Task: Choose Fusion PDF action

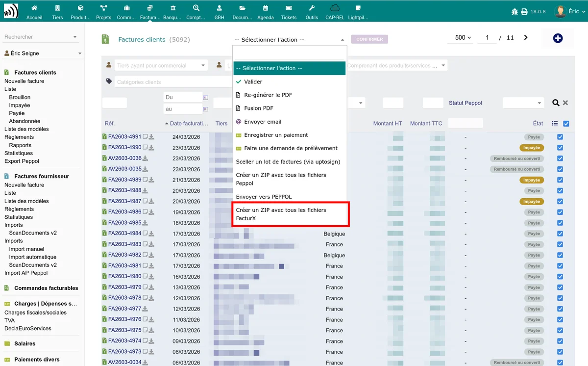Action: (290, 108)
